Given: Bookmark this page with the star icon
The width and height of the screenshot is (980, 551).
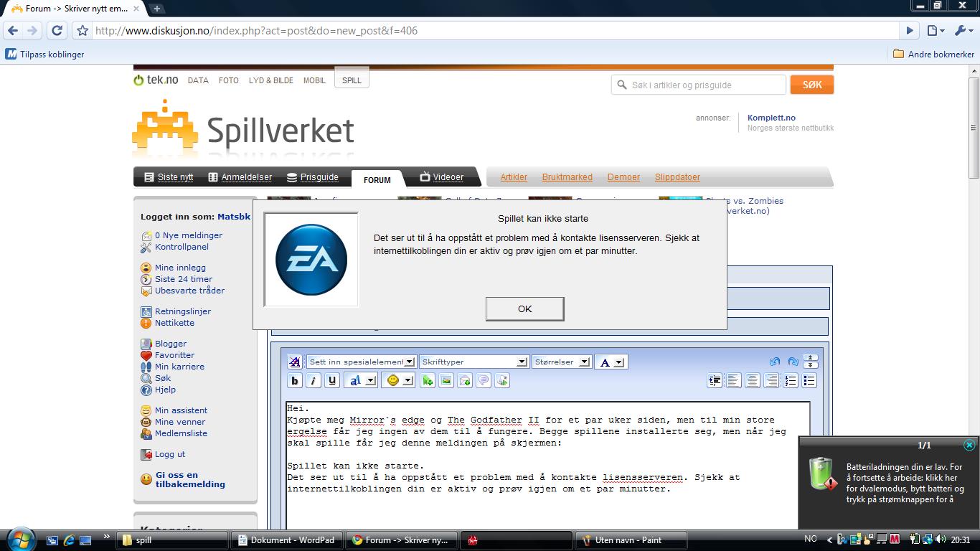Looking at the screenshot, I should point(83,31).
